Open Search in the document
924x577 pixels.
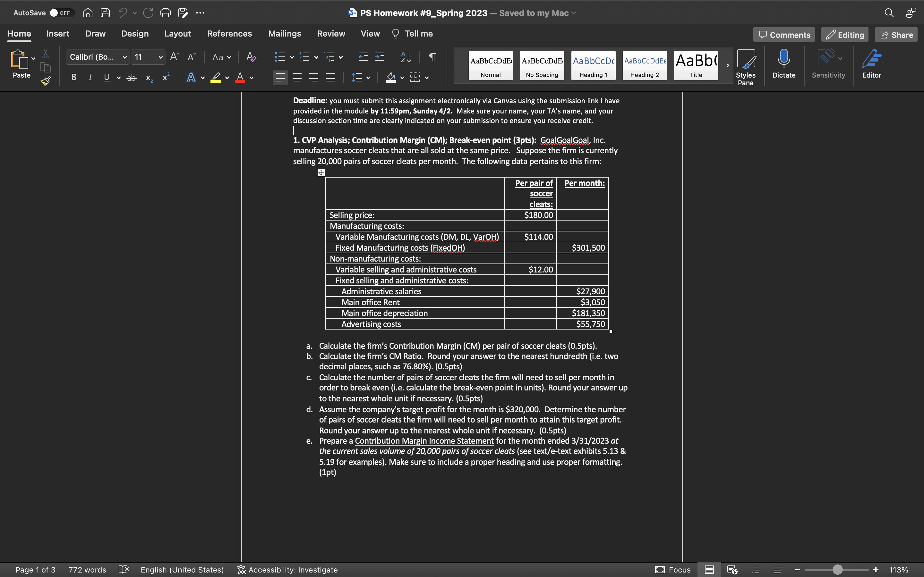889,13
